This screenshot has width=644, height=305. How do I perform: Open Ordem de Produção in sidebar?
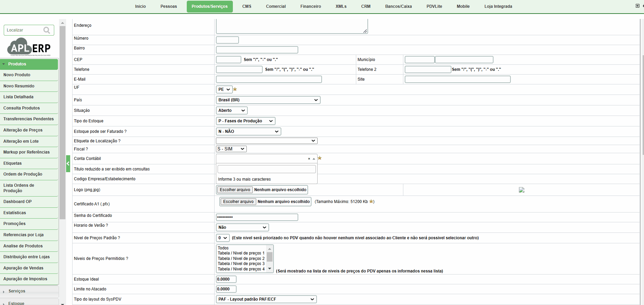[x=29, y=174]
